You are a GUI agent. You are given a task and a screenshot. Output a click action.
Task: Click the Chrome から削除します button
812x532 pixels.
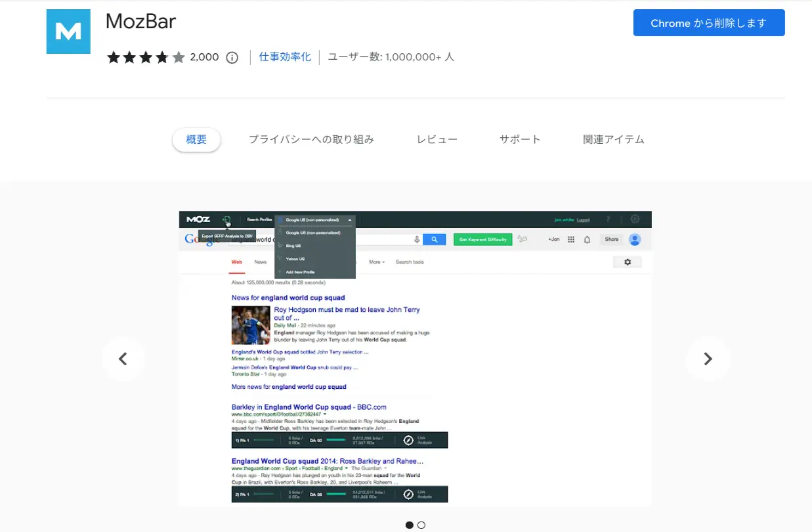coord(709,22)
